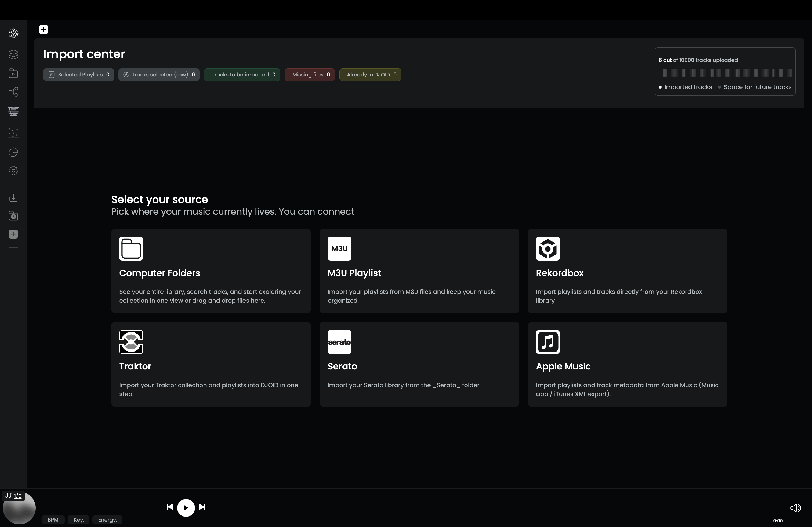812x527 pixels.
Task: Open the pie chart sidebar icon
Action: pyautogui.click(x=13, y=152)
